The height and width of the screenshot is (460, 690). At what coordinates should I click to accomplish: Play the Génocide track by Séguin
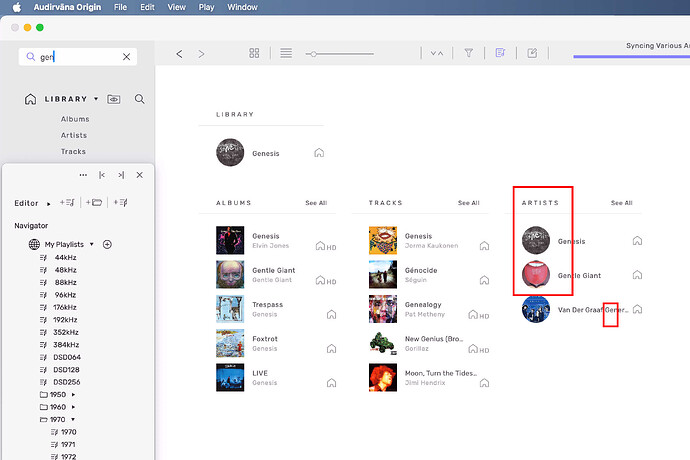tap(421, 270)
